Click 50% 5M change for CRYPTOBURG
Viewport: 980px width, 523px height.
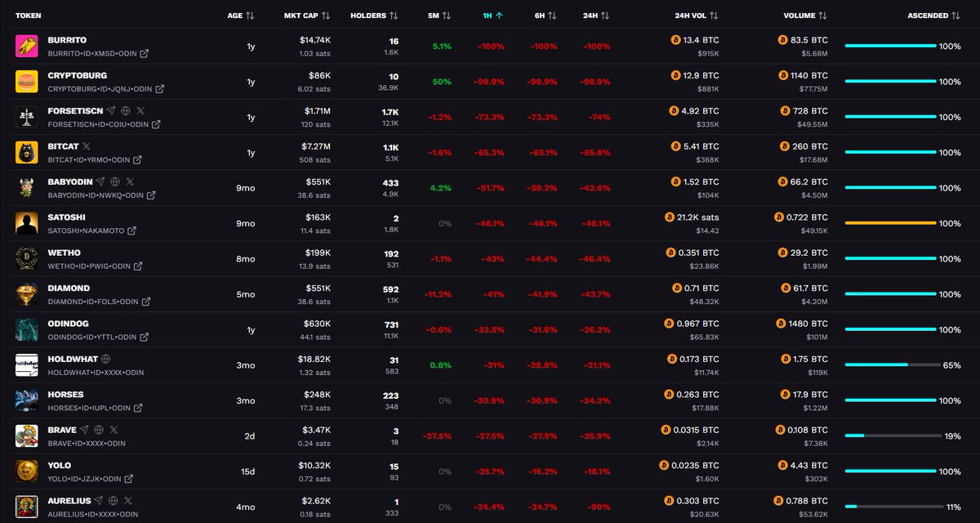442,82
